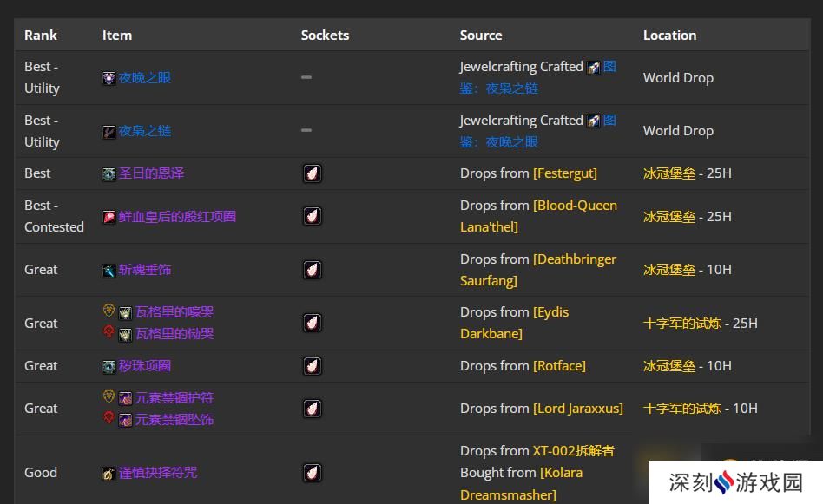
Task: Open the [Festergut] source link
Action: pos(565,173)
